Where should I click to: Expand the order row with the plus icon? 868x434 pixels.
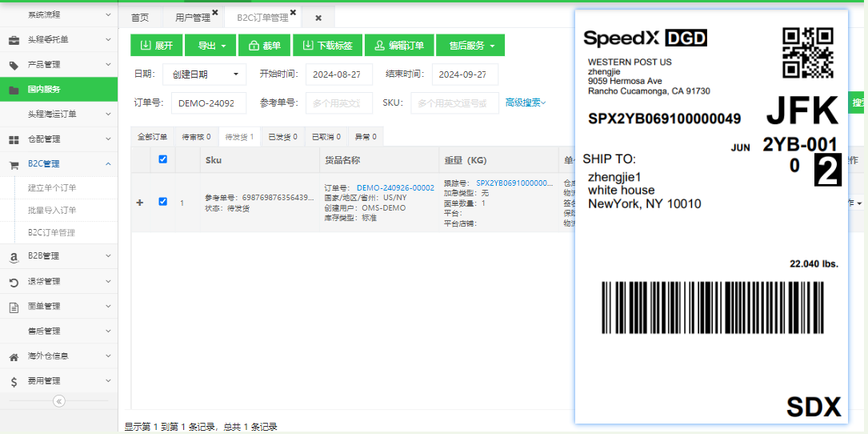pyautogui.click(x=140, y=203)
